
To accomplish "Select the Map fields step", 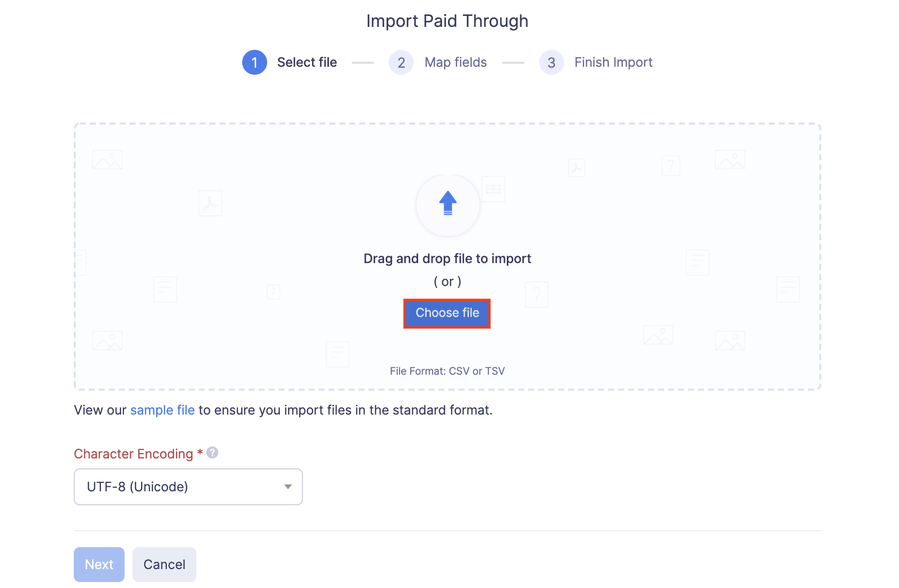I will point(455,62).
